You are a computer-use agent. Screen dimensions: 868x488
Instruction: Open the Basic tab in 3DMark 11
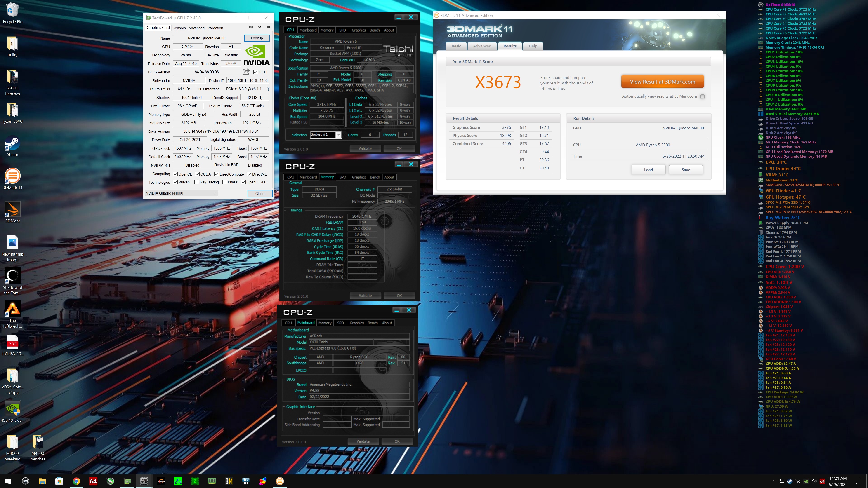pyautogui.click(x=456, y=46)
